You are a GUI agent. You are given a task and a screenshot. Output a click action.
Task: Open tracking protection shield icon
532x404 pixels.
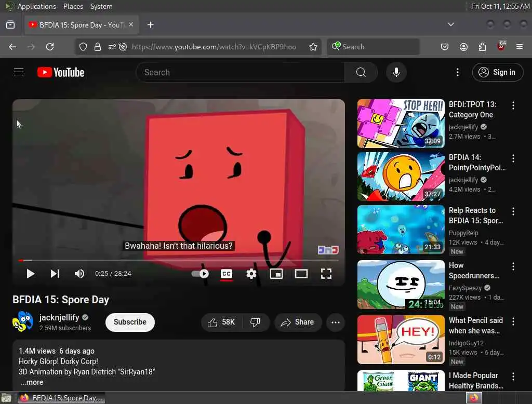(x=83, y=47)
